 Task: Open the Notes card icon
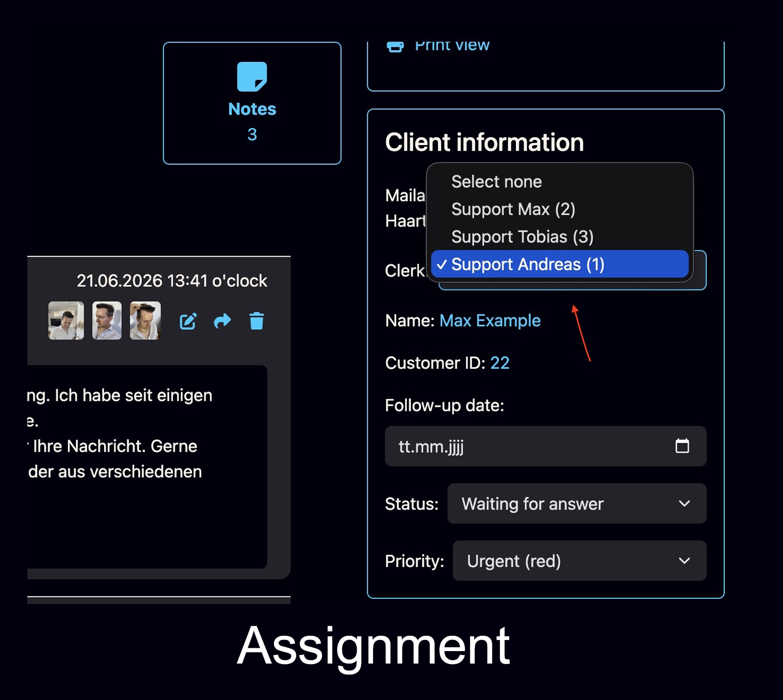tap(252, 77)
